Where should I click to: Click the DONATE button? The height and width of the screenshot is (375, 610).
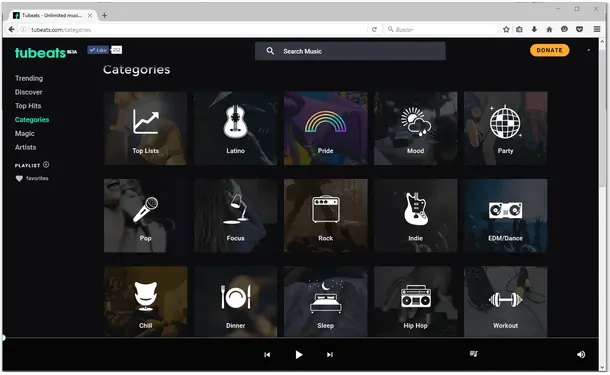(549, 50)
